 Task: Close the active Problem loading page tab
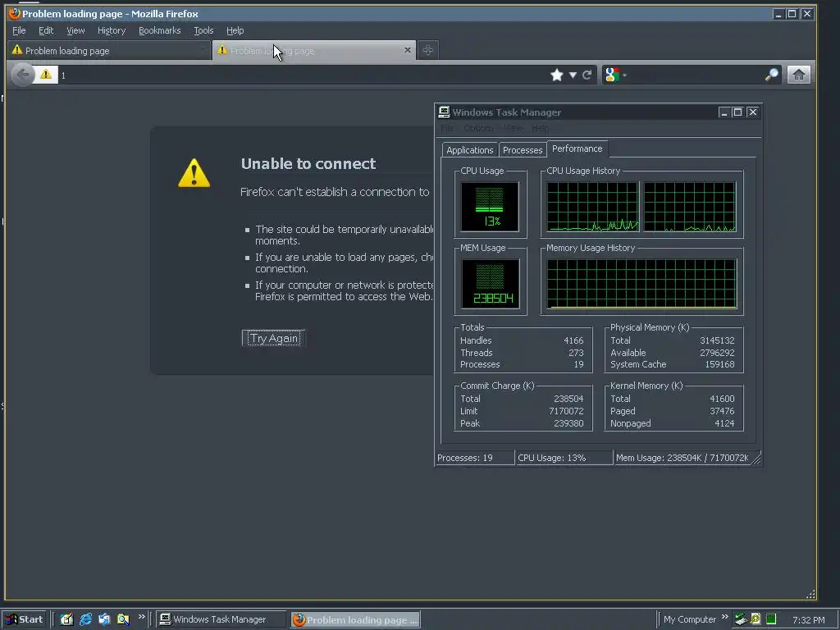click(408, 50)
